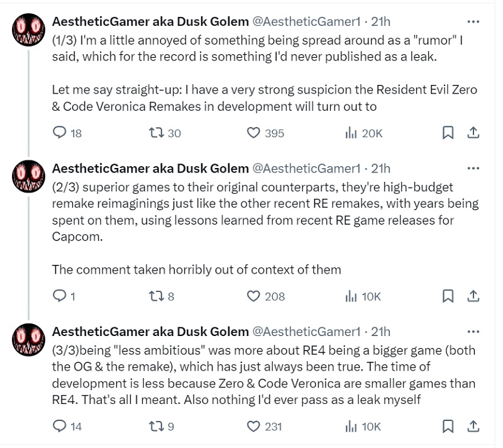Like the (2/3) tweet with 208 likes
The height and width of the screenshot is (448, 503).
coord(253,296)
